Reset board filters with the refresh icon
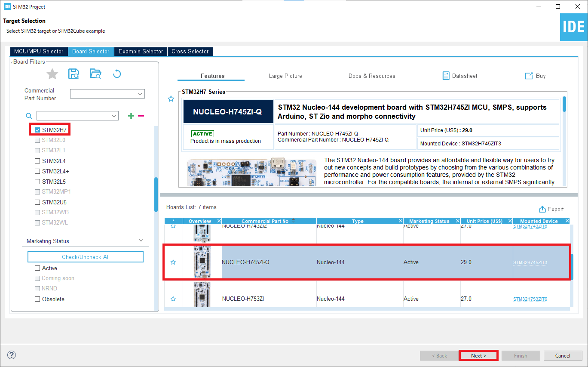Image resolution: width=588 pixels, height=367 pixels. 117,74
